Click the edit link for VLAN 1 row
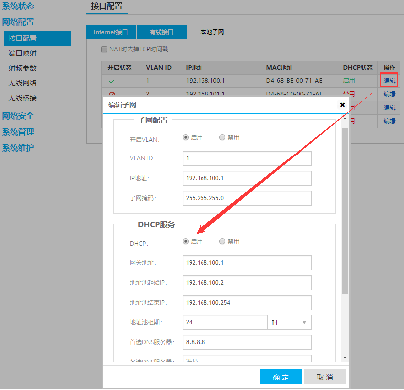404x390 pixels. coord(389,80)
